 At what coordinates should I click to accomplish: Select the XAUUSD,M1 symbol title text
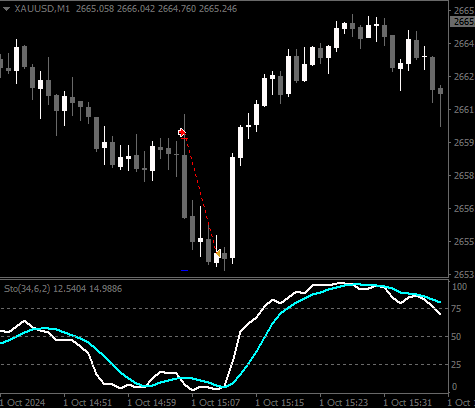click(42, 9)
